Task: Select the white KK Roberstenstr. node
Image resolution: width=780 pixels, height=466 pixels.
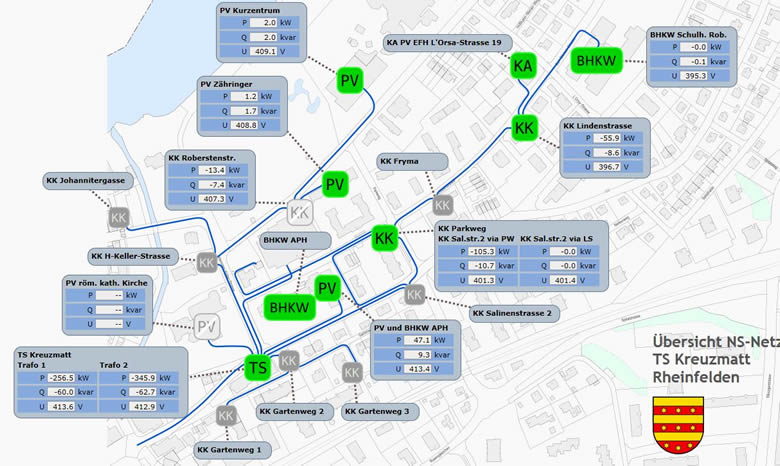Action: [x=300, y=212]
